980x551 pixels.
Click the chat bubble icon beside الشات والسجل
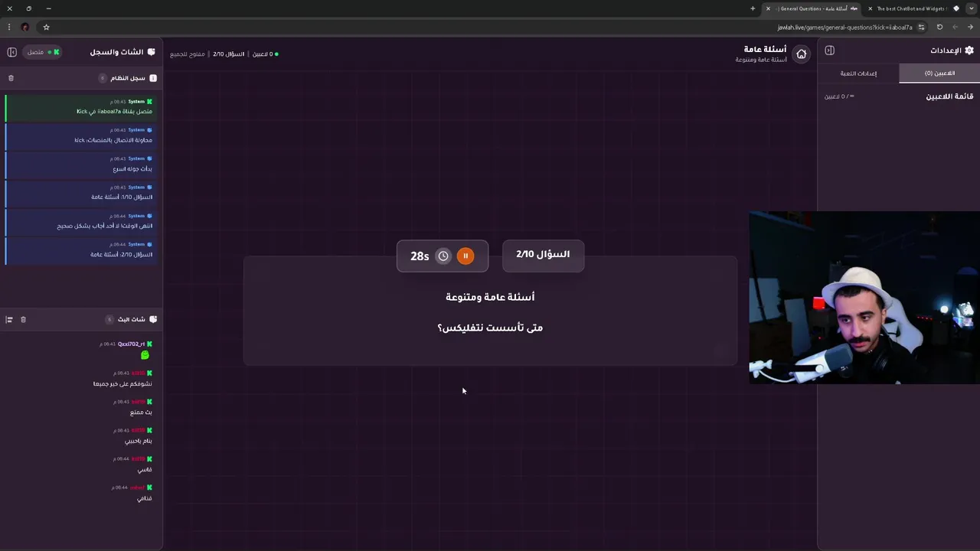point(152,52)
